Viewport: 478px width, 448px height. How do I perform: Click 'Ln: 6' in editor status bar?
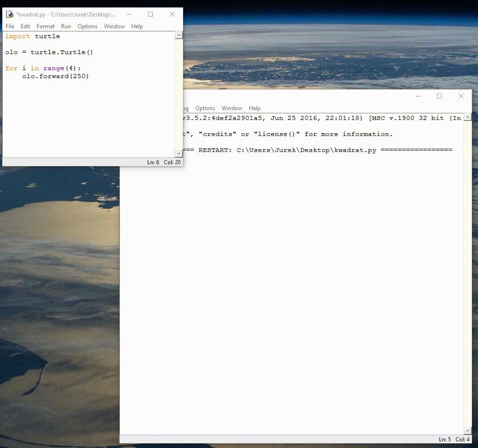153,162
